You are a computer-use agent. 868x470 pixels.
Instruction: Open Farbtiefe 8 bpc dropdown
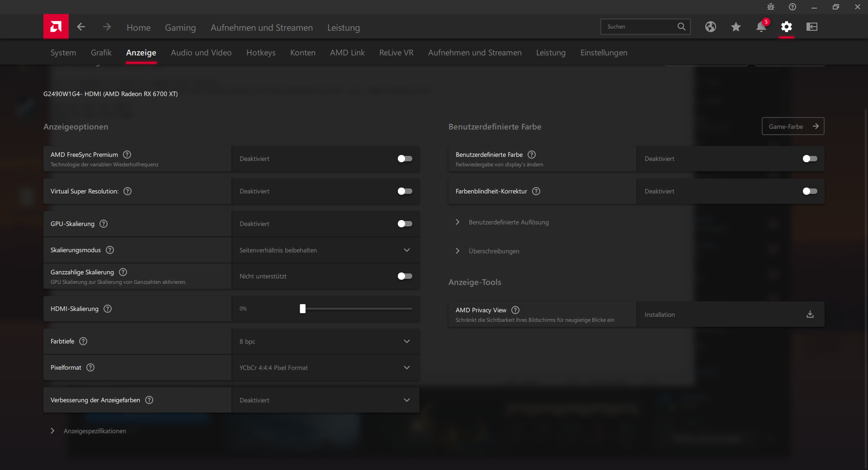tap(325, 341)
